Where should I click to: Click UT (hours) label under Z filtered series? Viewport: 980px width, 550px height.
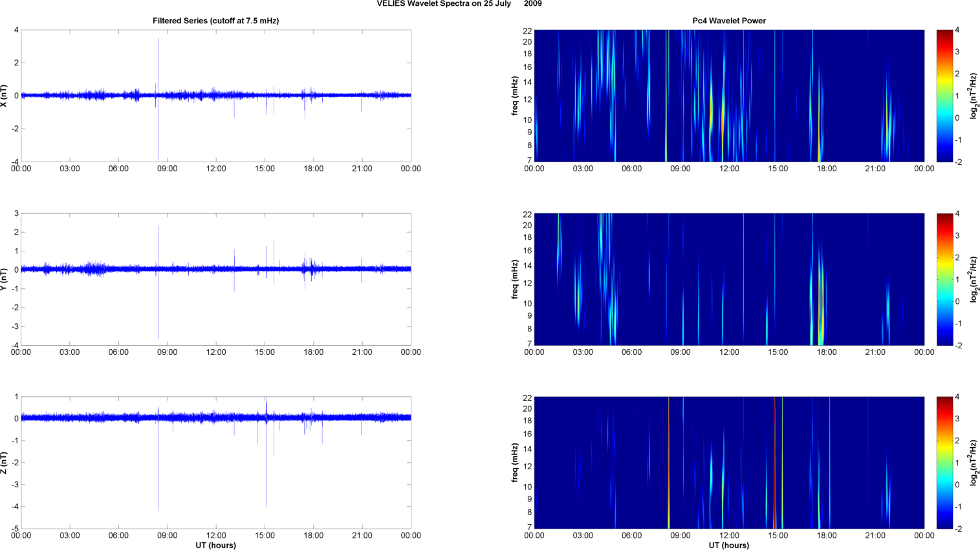[x=215, y=545]
